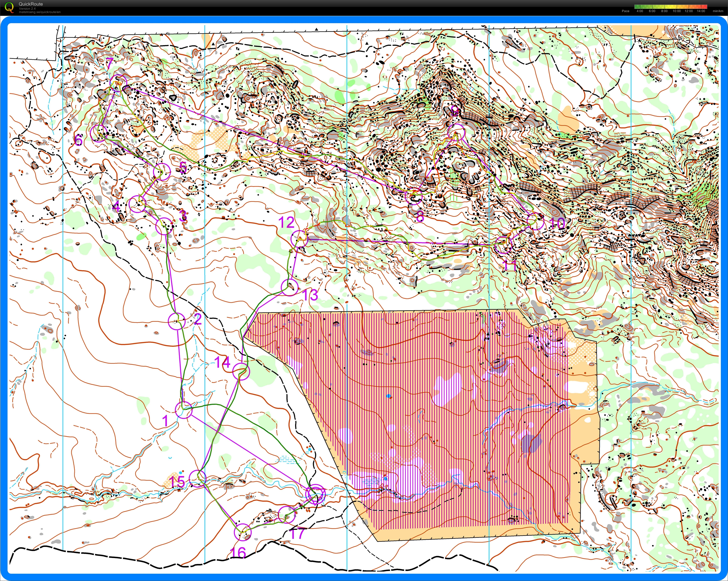The width and height of the screenshot is (728, 581).
Task: Select control circle number 15
Action: tap(198, 478)
